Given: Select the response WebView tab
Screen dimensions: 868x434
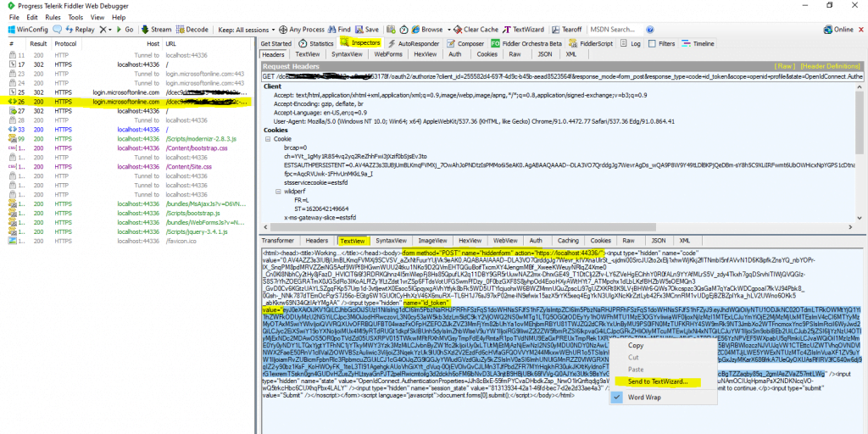Looking at the screenshot, I should [505, 241].
